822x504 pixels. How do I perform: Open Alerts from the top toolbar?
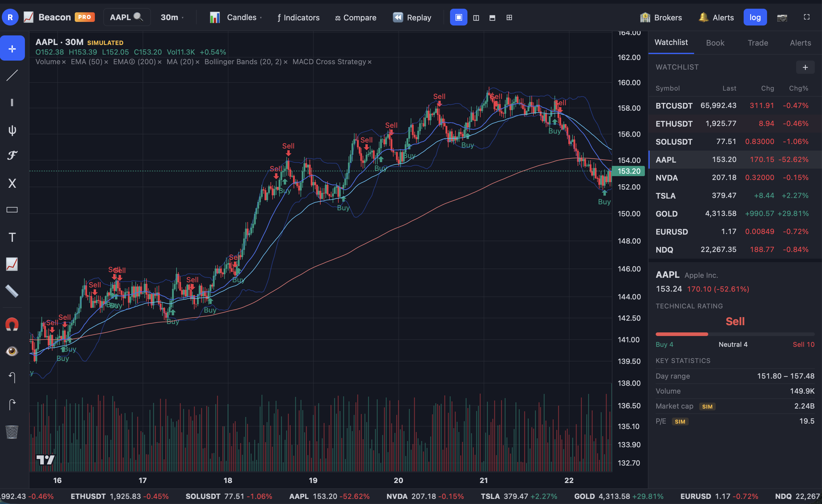(x=716, y=17)
